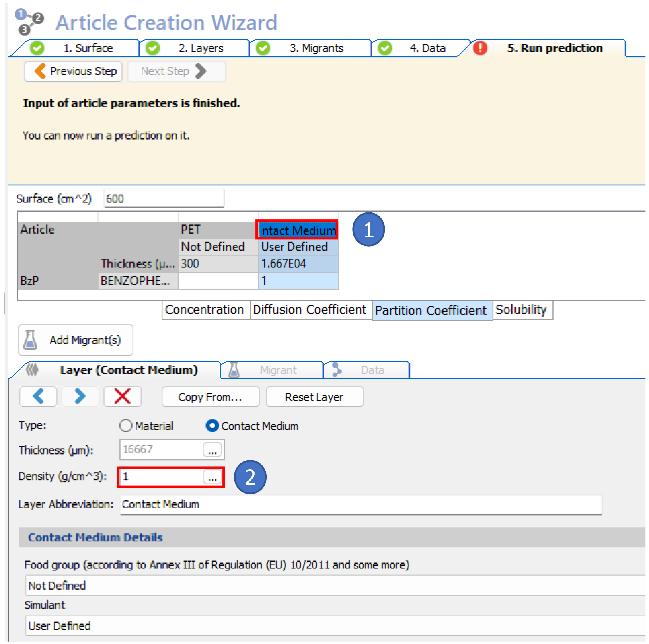Click the red warning icon on step 5
The width and height of the screenshot is (649, 644).
480,48
